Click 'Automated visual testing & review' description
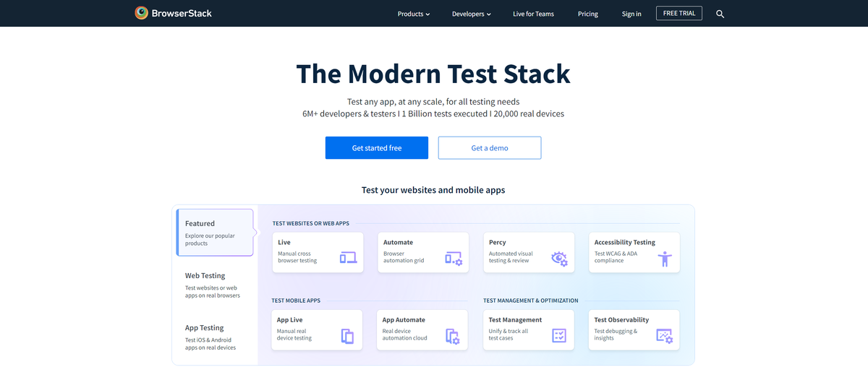Viewport: 868px width, 380px height. [x=511, y=257]
